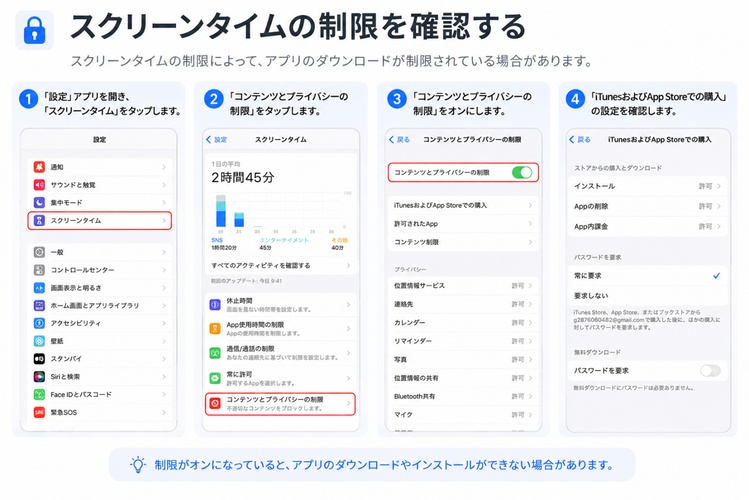The width and height of the screenshot is (749, 500).
Task: Tap the サウンドと触覚 speaker icon
Action: 39,185
